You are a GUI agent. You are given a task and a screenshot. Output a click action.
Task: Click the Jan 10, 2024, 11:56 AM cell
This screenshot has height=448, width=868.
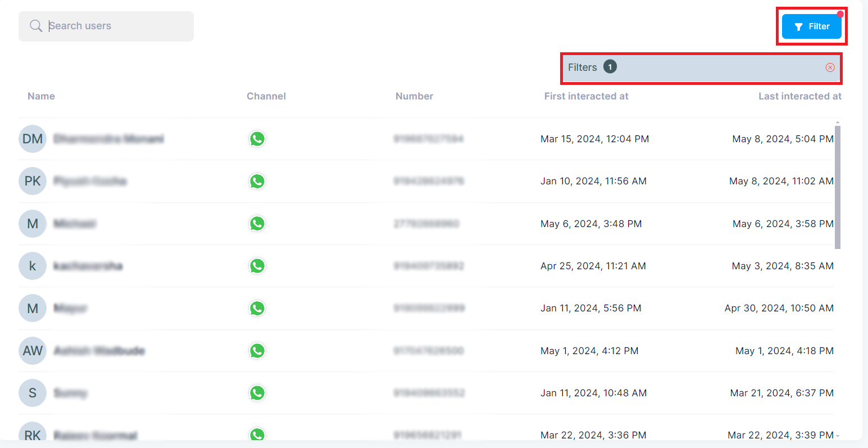pyautogui.click(x=593, y=181)
